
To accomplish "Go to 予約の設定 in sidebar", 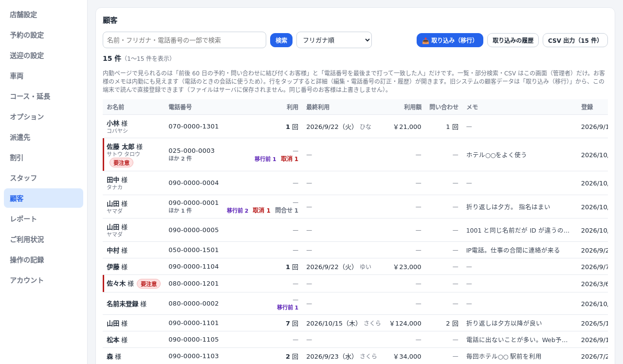I will tap(43, 35).
